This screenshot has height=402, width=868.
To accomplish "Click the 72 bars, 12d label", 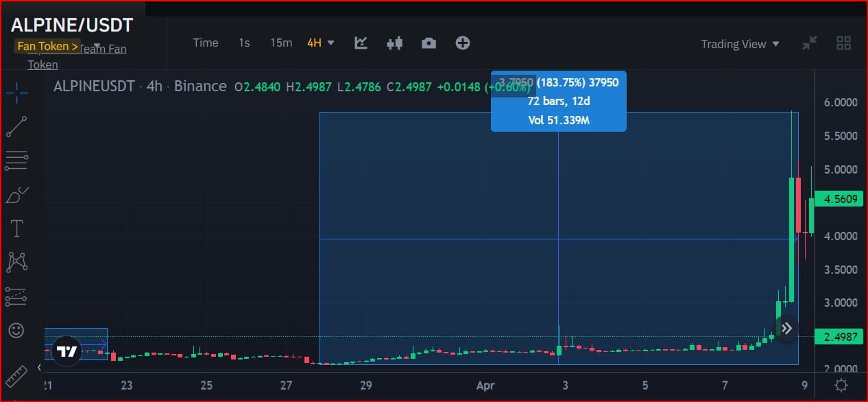I will (559, 102).
